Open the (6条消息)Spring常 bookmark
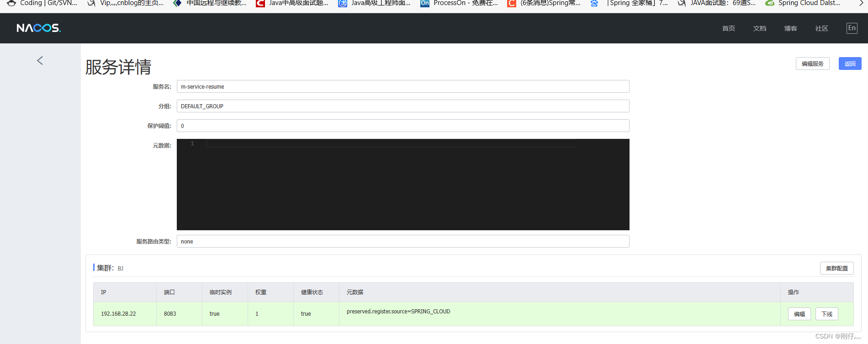The width and height of the screenshot is (868, 344). click(x=544, y=3)
